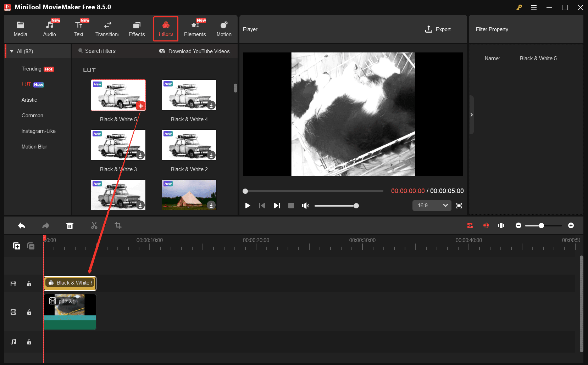
Task: Expand the player panel side chevron
Action: point(472,114)
